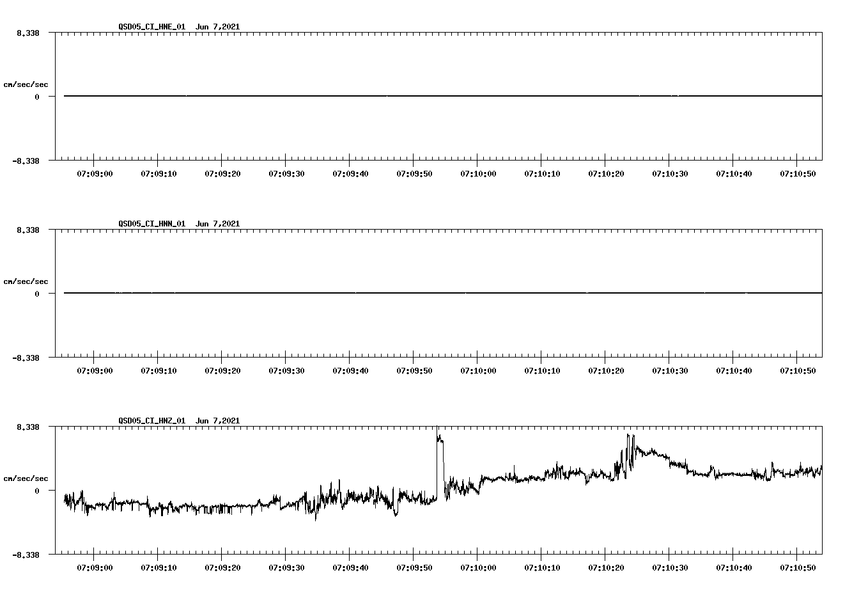Click the 0 axis label of HNN plot
This screenshot has width=868, height=591.
[37, 294]
